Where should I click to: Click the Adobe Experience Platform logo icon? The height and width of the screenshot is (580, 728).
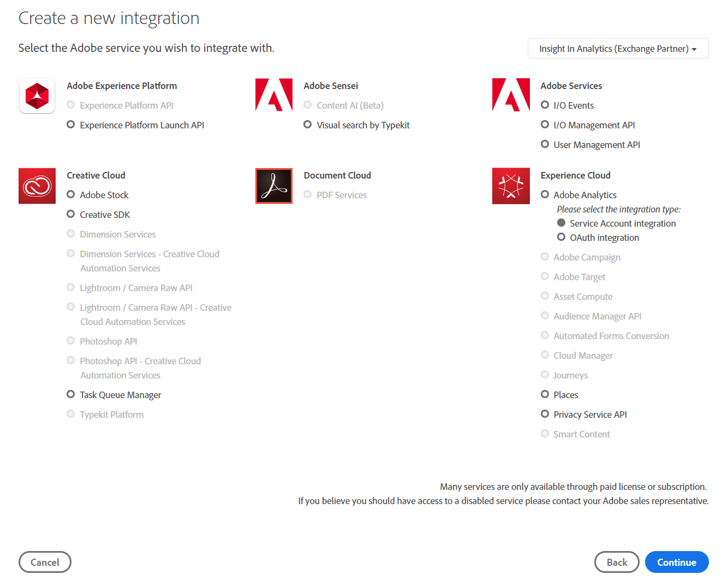click(x=37, y=96)
